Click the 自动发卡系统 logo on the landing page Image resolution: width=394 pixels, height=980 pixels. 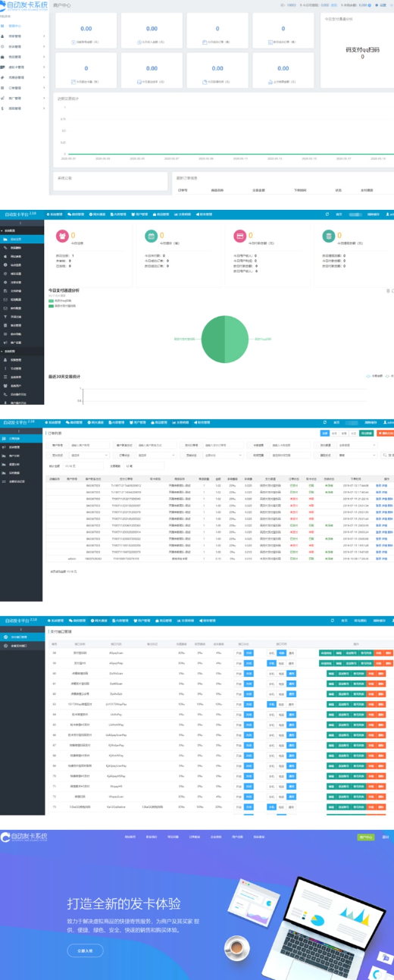25,837
